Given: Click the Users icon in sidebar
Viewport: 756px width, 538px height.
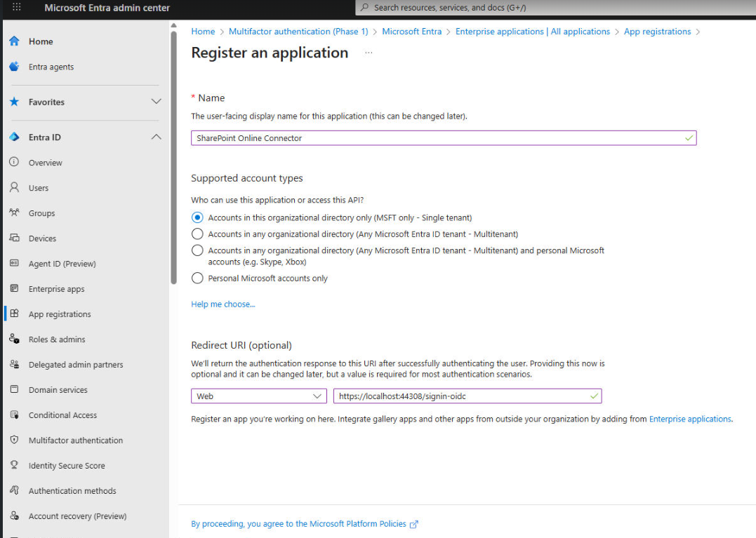Looking at the screenshot, I should click(14, 188).
